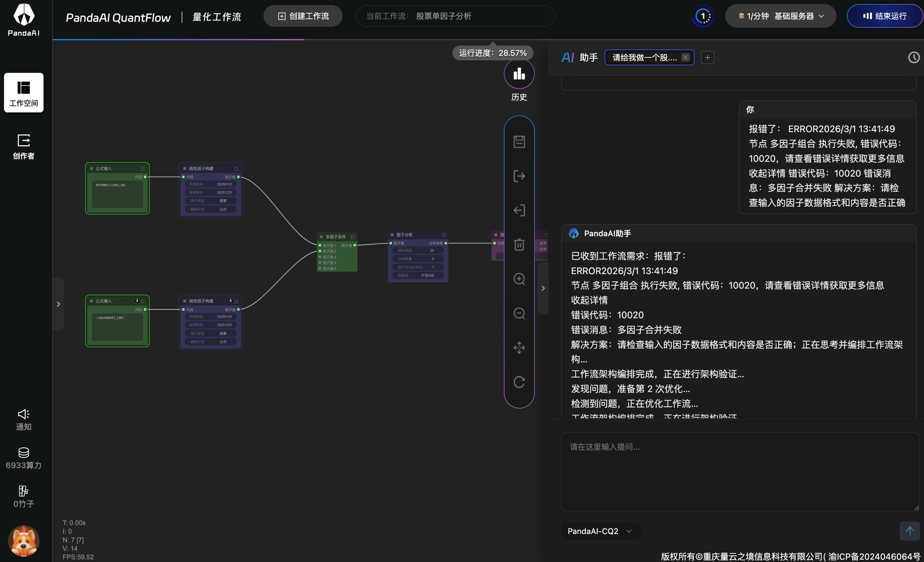Click the 因子值-4 input port on 多因子合并
924x562 pixels.
[320, 263]
